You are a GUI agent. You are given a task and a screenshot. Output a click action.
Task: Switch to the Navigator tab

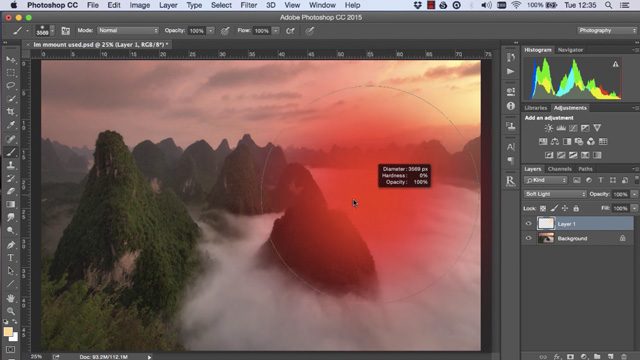[x=570, y=50]
